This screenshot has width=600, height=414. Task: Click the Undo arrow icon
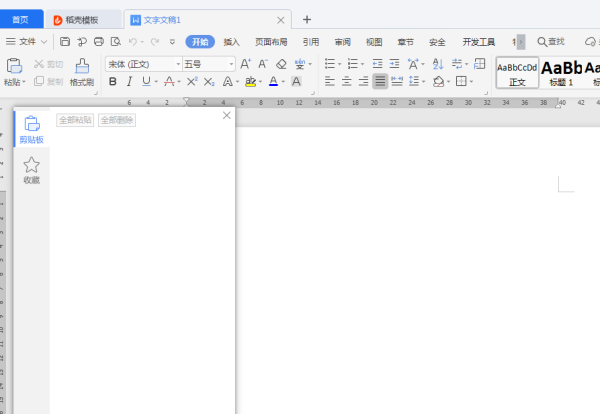coord(133,41)
